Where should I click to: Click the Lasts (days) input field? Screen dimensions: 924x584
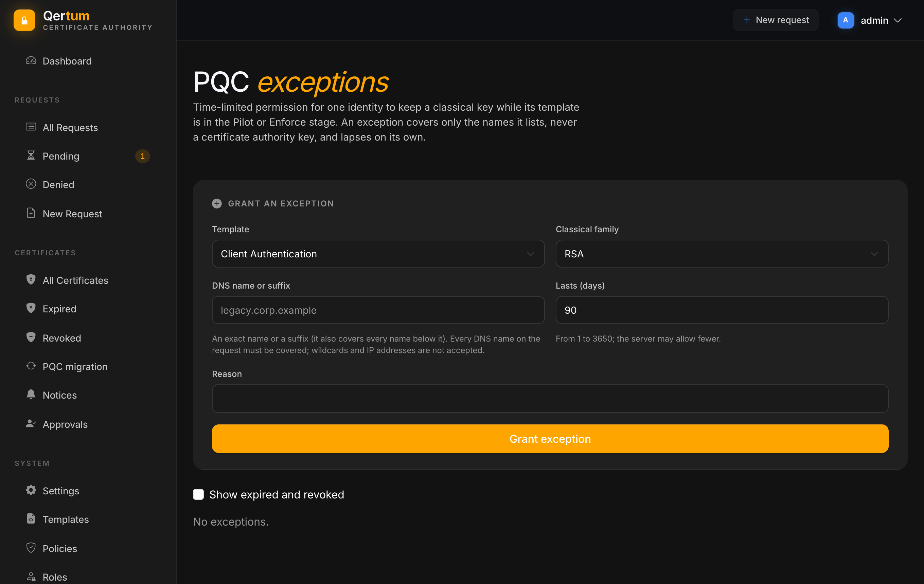pyautogui.click(x=722, y=310)
